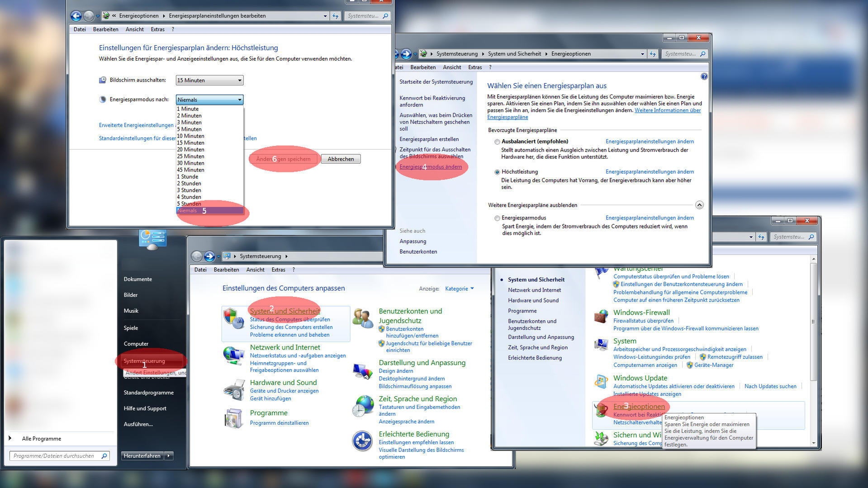Image resolution: width=868 pixels, height=488 pixels.
Task: Click Energiesparplaneinstellungen ändern for Ausbalanciert
Action: click(650, 142)
